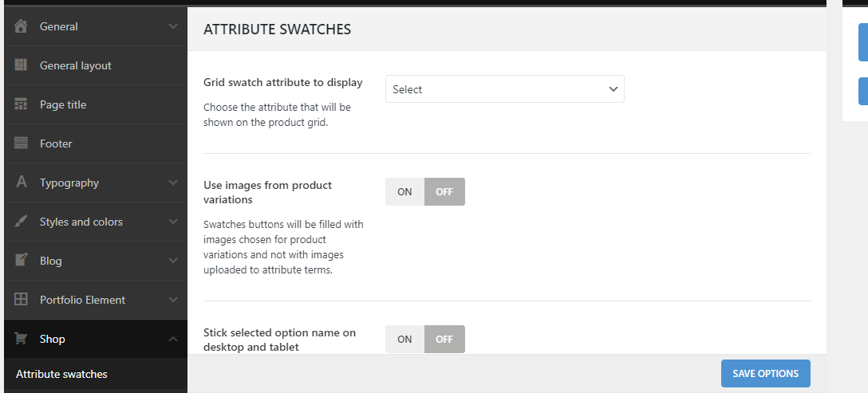Collapse the Shop section chevron
This screenshot has width=868, height=393.
pos(173,339)
